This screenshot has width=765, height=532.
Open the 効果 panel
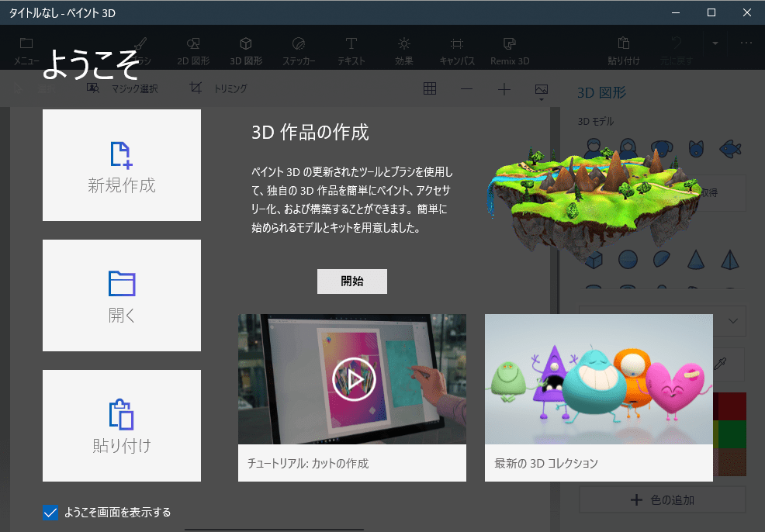404,50
